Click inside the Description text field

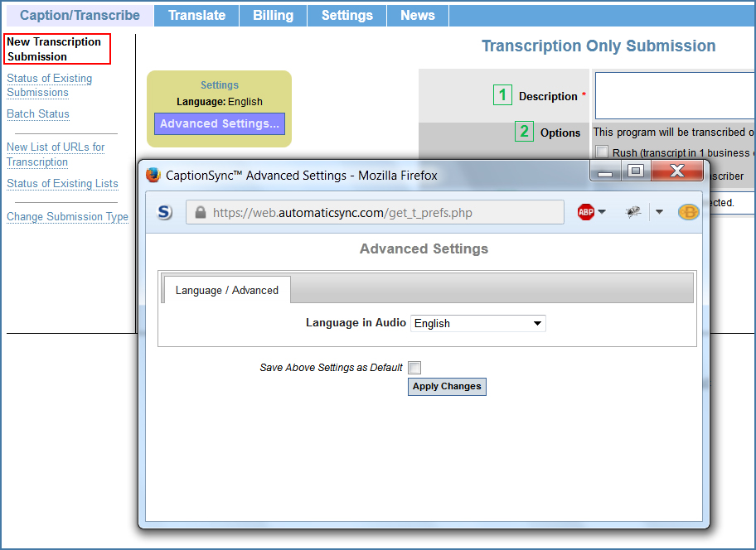tap(673, 95)
